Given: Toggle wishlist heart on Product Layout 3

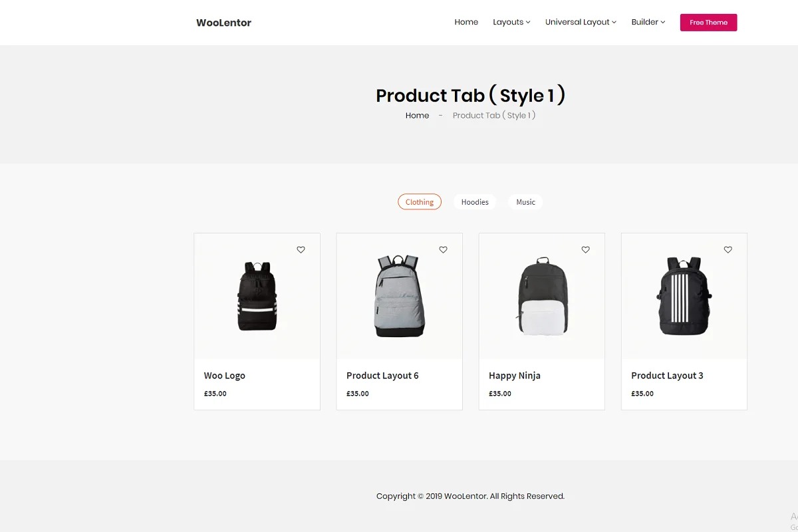Looking at the screenshot, I should click(x=728, y=250).
